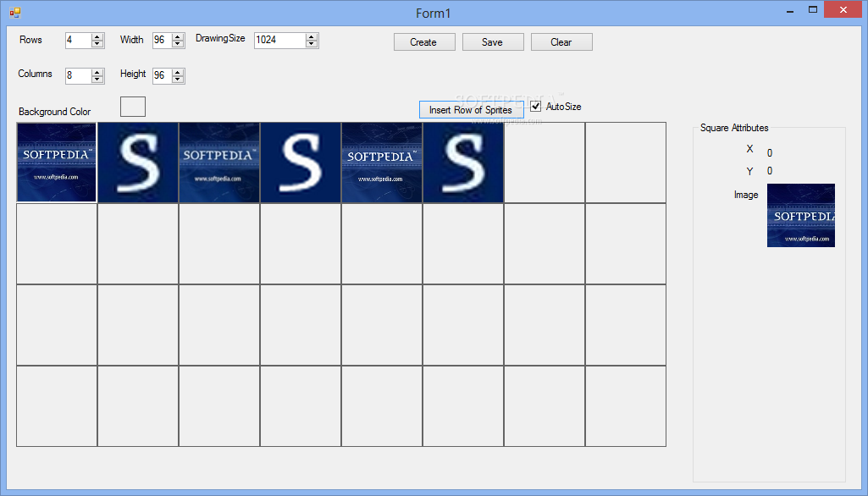
Task: Increase the DrawingSize value with up arrow
Action: (311, 37)
